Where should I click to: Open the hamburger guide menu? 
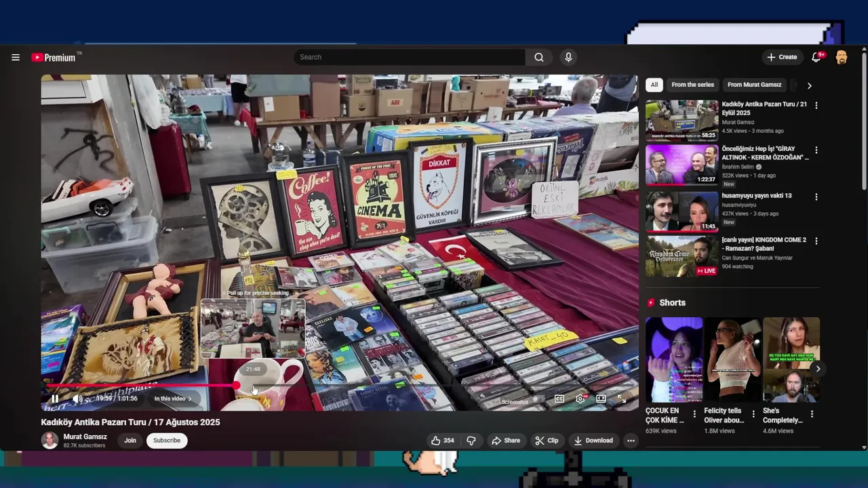(16, 58)
